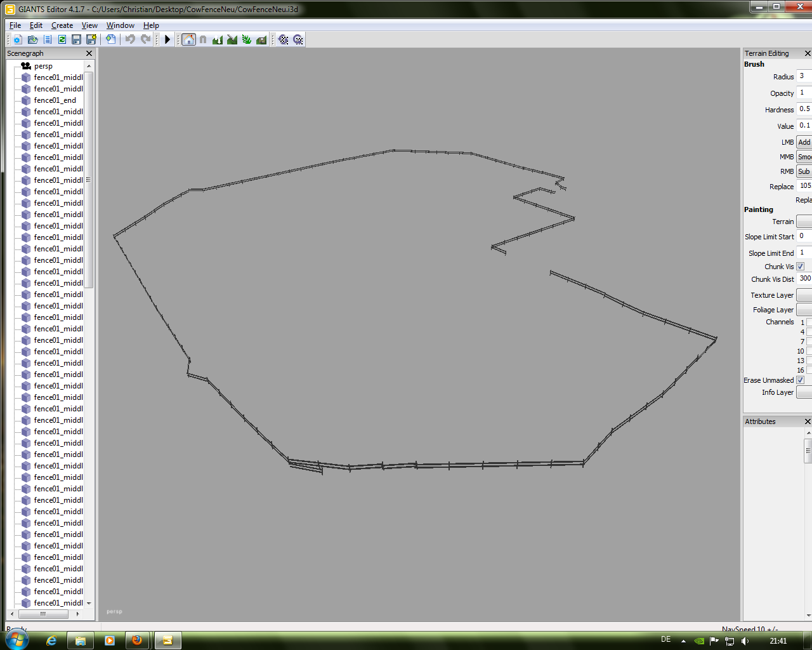Click the New scene toolbar icon
The width and height of the screenshot is (812, 650).
coord(17,39)
